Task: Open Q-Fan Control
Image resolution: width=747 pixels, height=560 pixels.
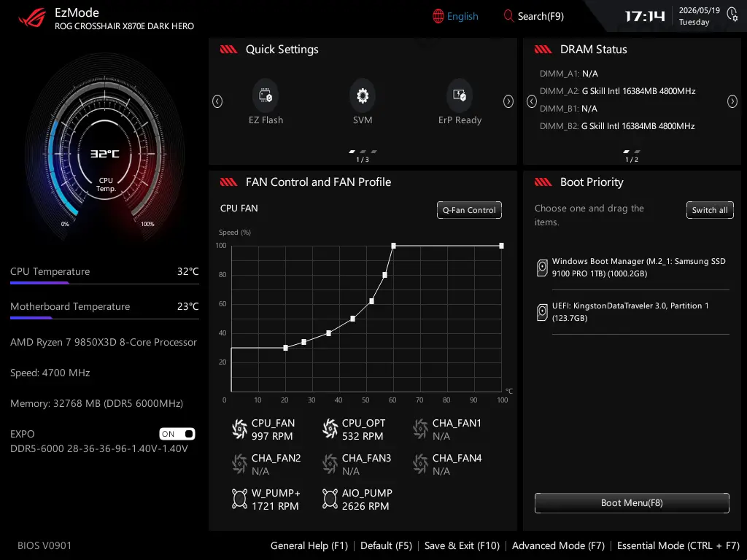Action: pyautogui.click(x=469, y=210)
